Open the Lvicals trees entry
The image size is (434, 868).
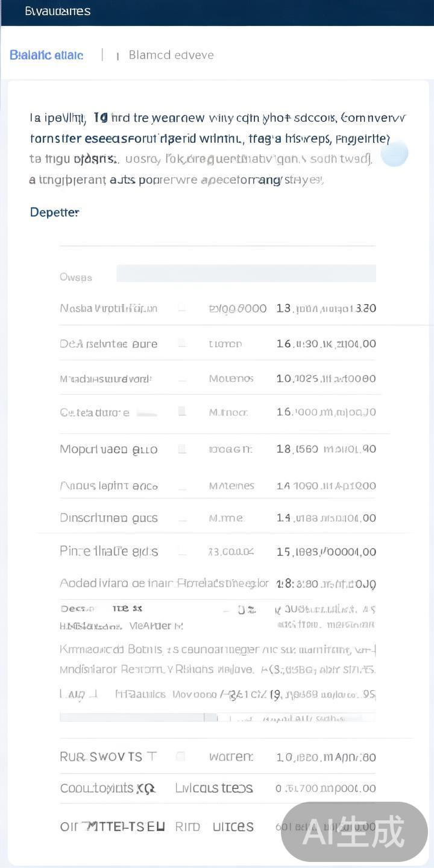point(214,788)
